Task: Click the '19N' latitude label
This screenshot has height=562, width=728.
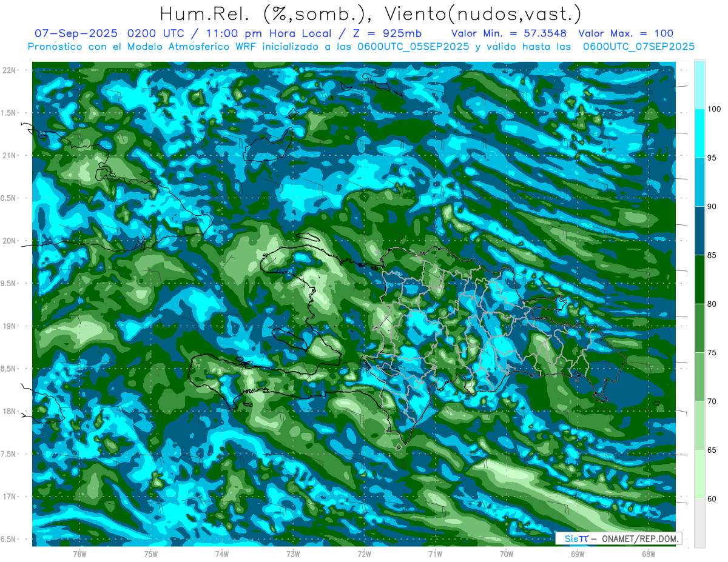Action: tap(9, 326)
